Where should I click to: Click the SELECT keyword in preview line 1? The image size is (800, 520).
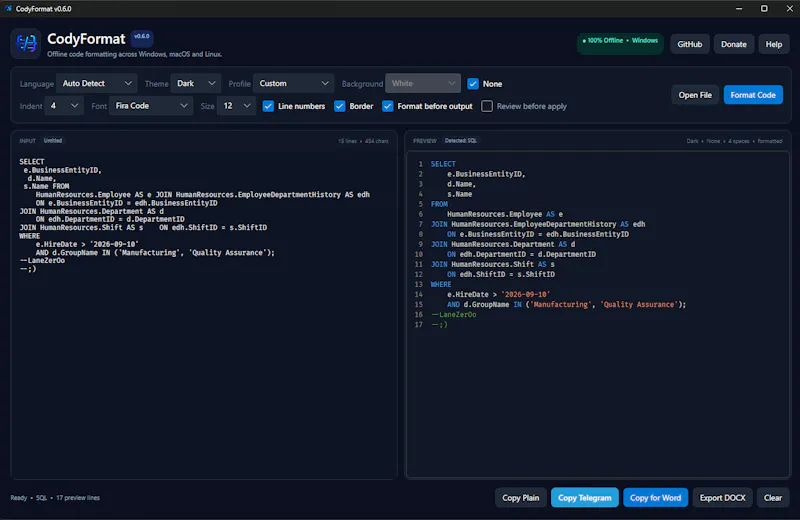443,164
